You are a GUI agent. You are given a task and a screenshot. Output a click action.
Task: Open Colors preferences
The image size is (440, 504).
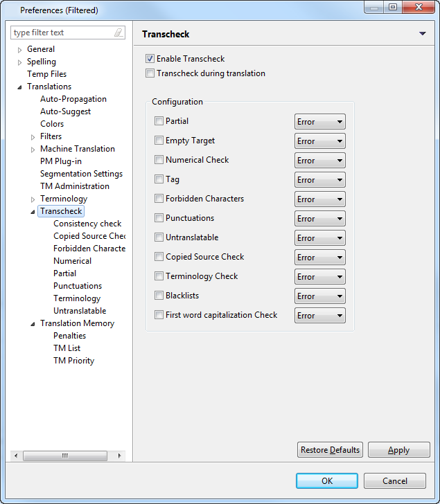click(x=52, y=124)
